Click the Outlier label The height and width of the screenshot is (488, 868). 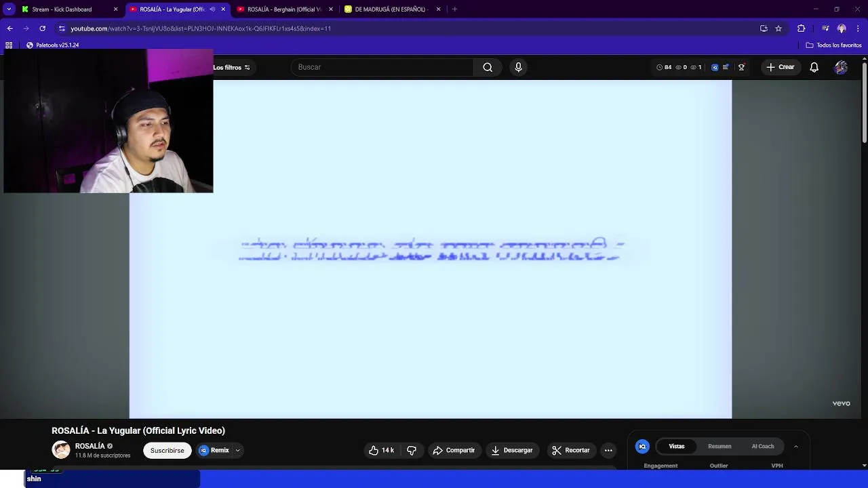[719, 466]
